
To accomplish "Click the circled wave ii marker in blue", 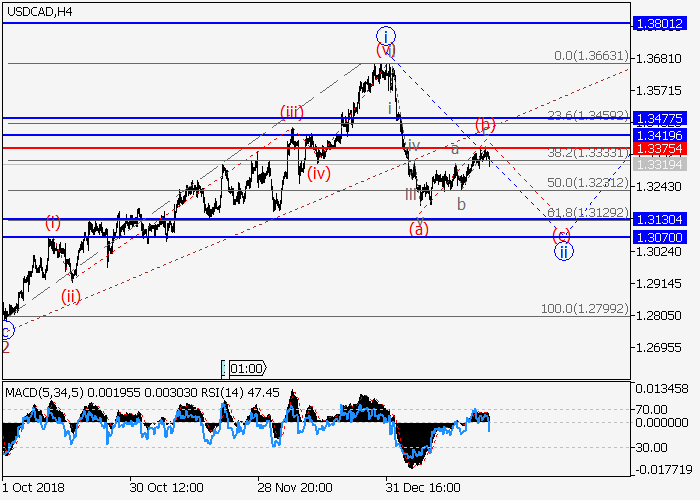I will [564, 251].
